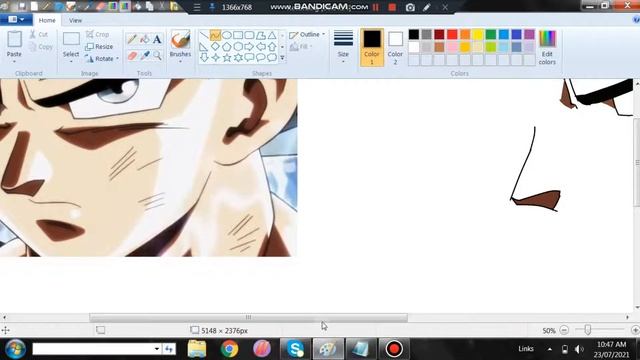This screenshot has height=360, width=640.
Task: Expand the Shapes gallery more arrow
Action: coord(282,58)
